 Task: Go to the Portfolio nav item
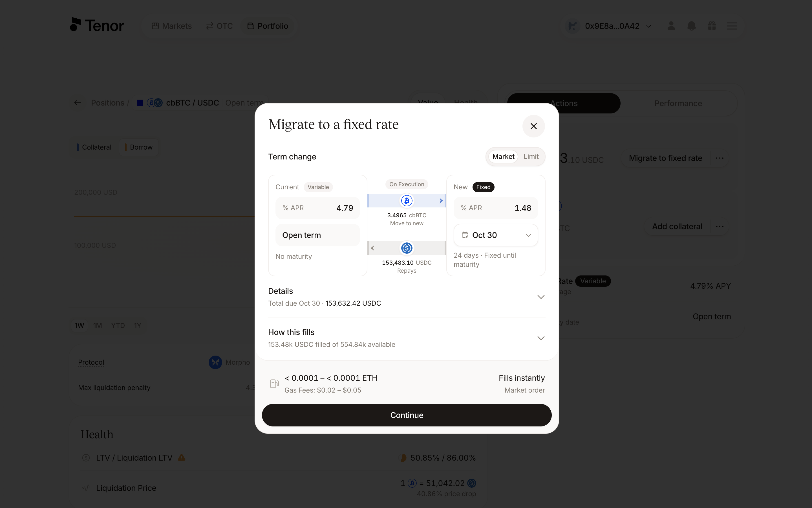pyautogui.click(x=267, y=26)
